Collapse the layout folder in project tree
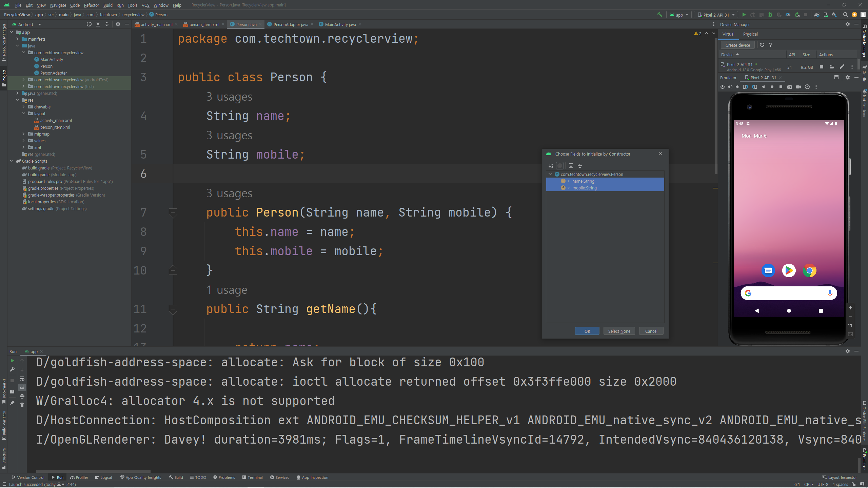Image resolution: width=868 pixels, height=488 pixels. click(x=24, y=114)
